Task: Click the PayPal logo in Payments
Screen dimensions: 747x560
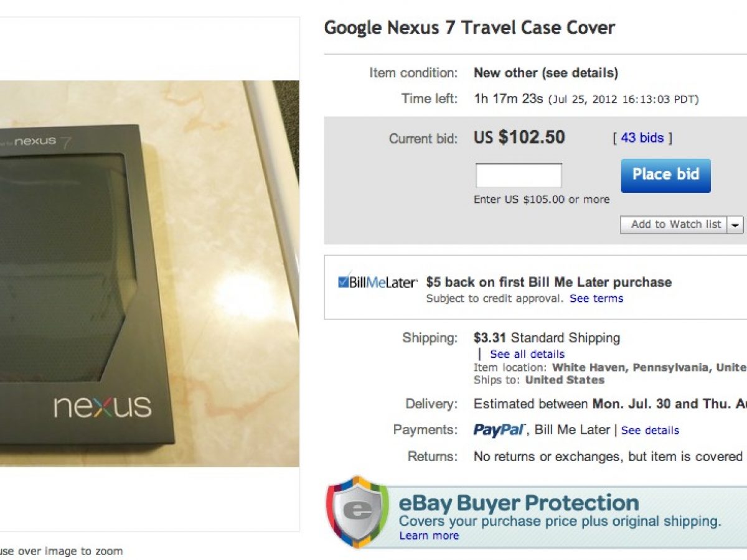Action: pos(500,430)
